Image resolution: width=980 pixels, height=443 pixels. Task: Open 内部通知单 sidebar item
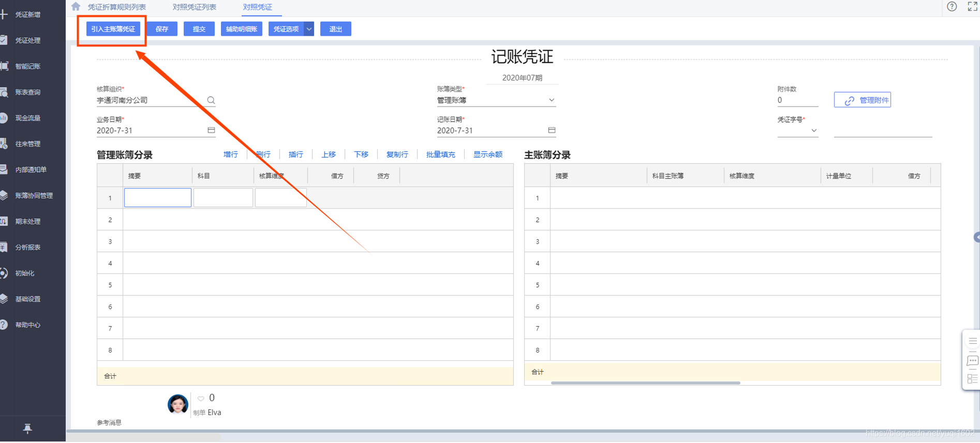point(31,170)
